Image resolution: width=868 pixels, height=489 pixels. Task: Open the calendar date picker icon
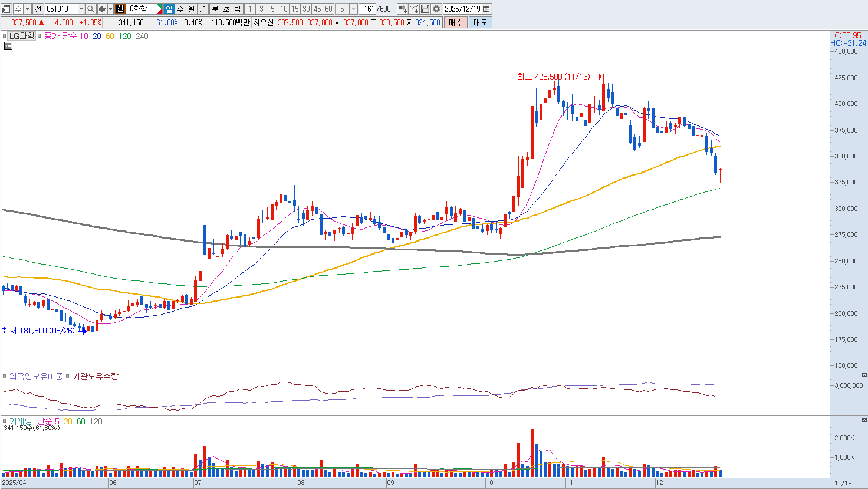(x=486, y=9)
